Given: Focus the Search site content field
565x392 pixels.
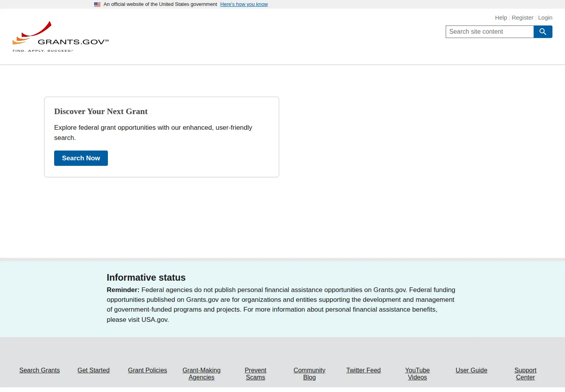Looking at the screenshot, I should coord(490,32).
